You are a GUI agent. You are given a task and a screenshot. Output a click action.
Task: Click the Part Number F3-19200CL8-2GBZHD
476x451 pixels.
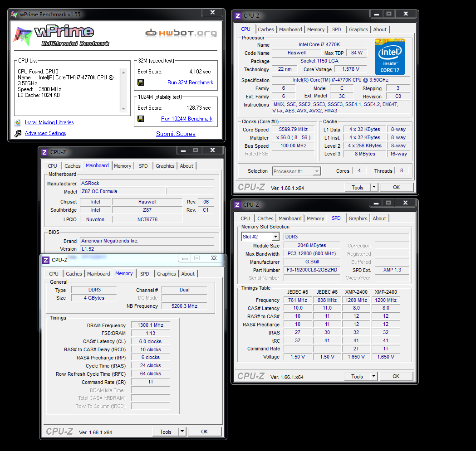tap(312, 270)
